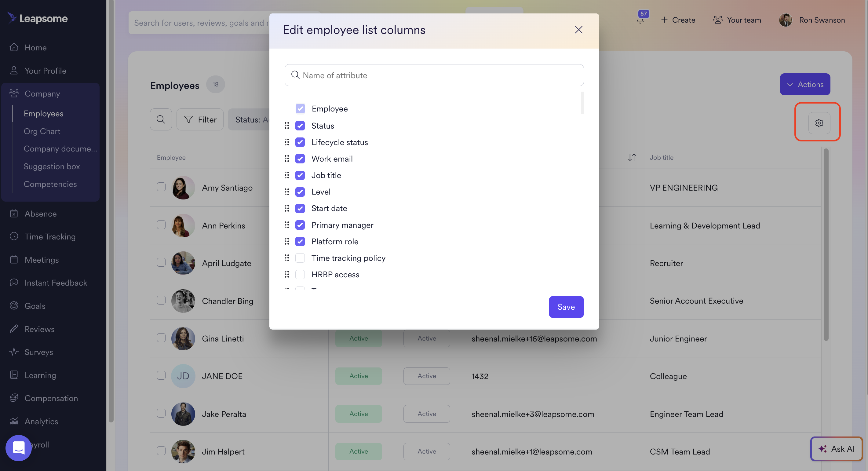The height and width of the screenshot is (471, 868).
Task: Collapse the Company sidebar section
Action: coord(42,93)
